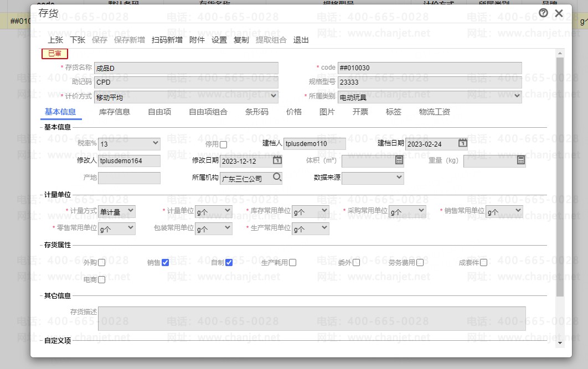
Task: Switch to the 自由项组合 tab
Action: [208, 112]
